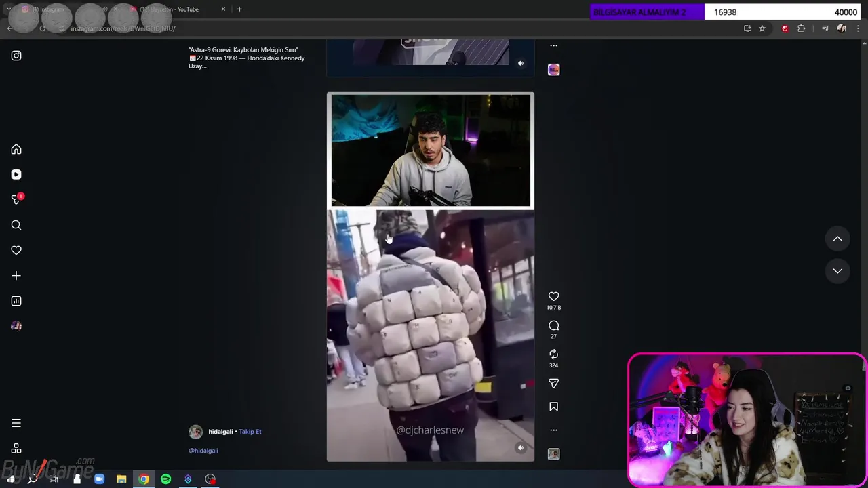Open the audio thumbnail of previous reel

click(x=553, y=70)
